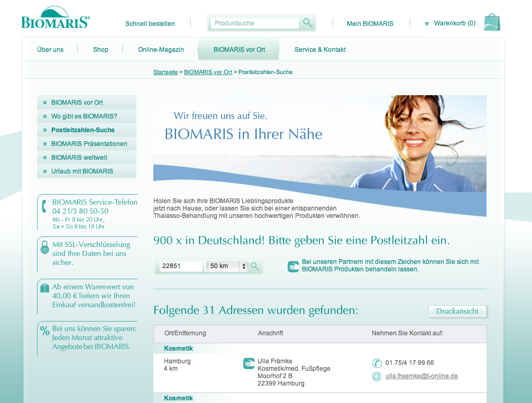This screenshot has height=403, width=532.
Task: Click the treatment partner icon beside Ulla Främke
Action: [249, 363]
